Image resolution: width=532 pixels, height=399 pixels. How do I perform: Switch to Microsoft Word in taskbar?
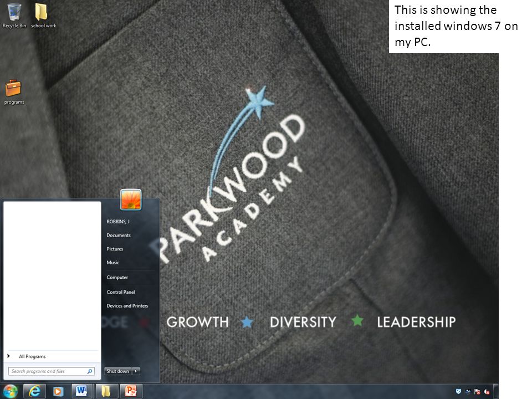pos(82,391)
